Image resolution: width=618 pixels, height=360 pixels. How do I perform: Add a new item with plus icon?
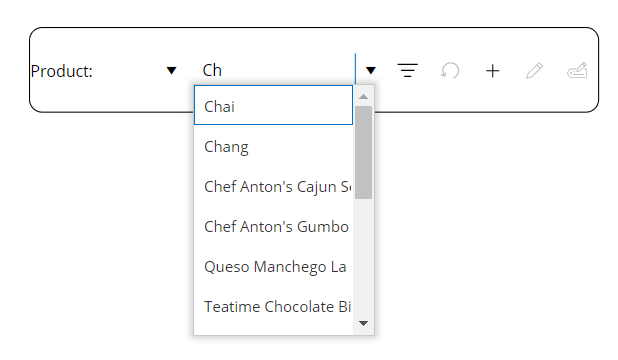pyautogui.click(x=492, y=71)
